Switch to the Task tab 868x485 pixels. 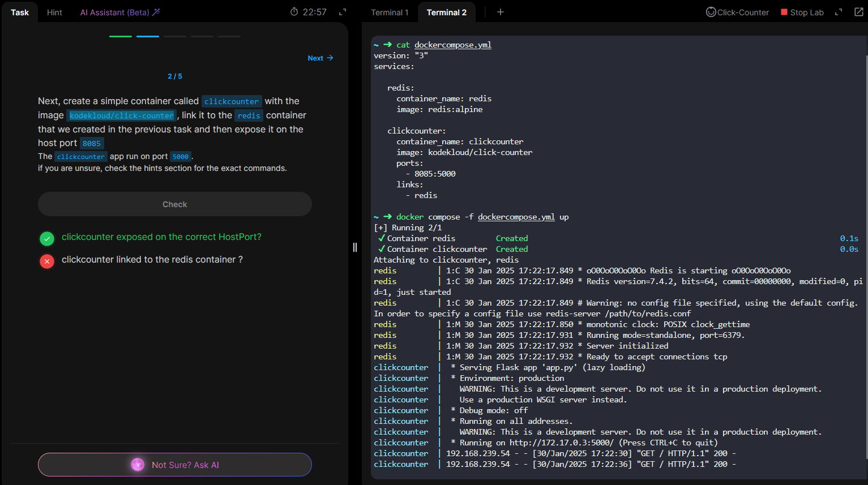click(20, 12)
